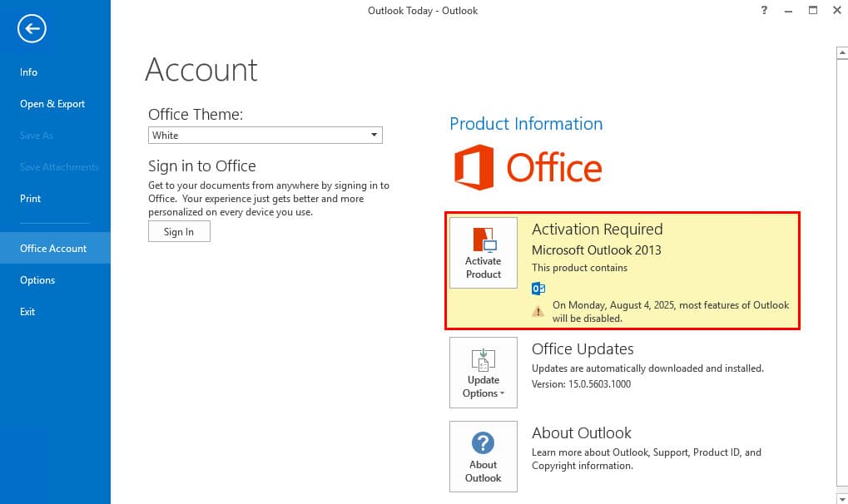Minimize the Outlook window

coord(789,10)
